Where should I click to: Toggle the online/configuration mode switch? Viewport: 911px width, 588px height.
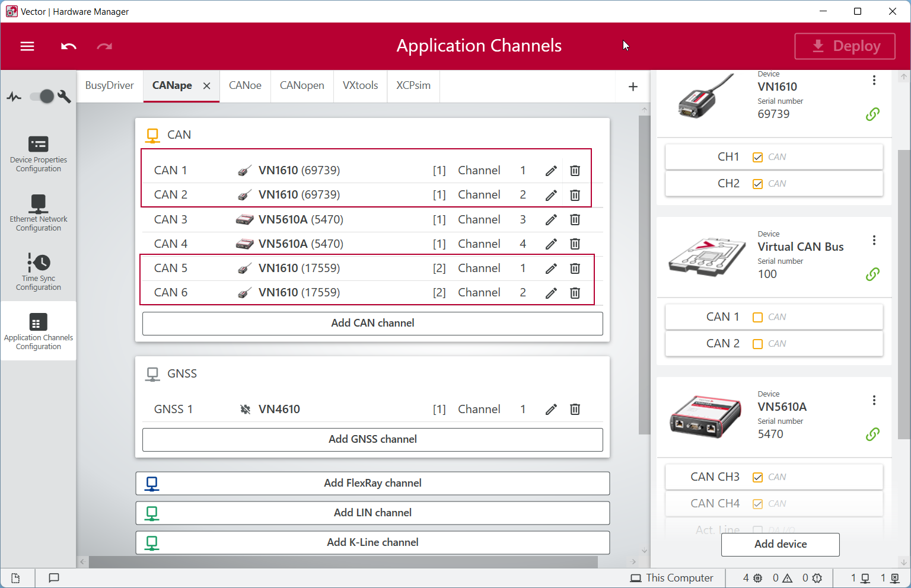pos(42,96)
